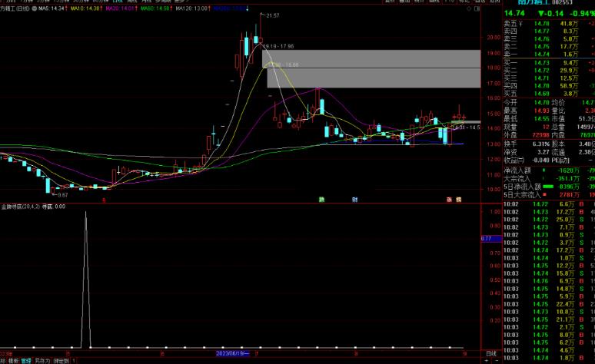Viewport: 595px width, 364px height.
Task: Click the 2023/06/19 date marker
Action: (x=233, y=353)
